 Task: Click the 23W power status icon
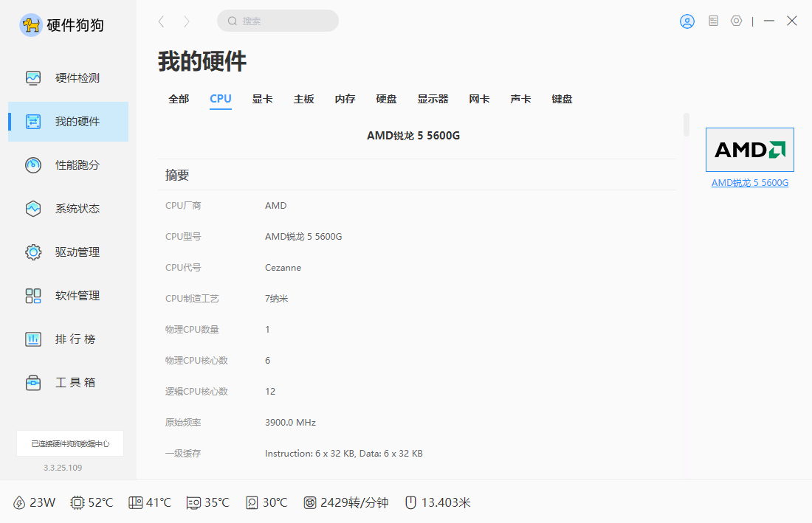18,503
